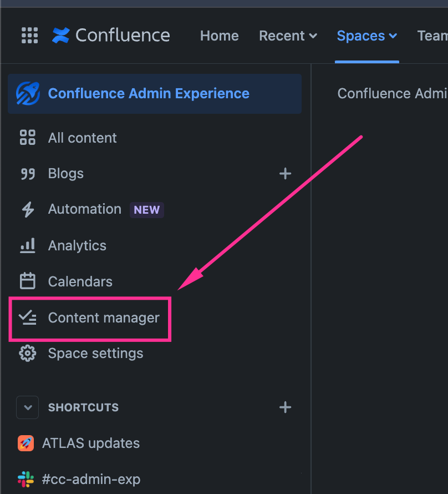The image size is (448, 494).
Task: Open the Home menu item
Action: pos(219,36)
